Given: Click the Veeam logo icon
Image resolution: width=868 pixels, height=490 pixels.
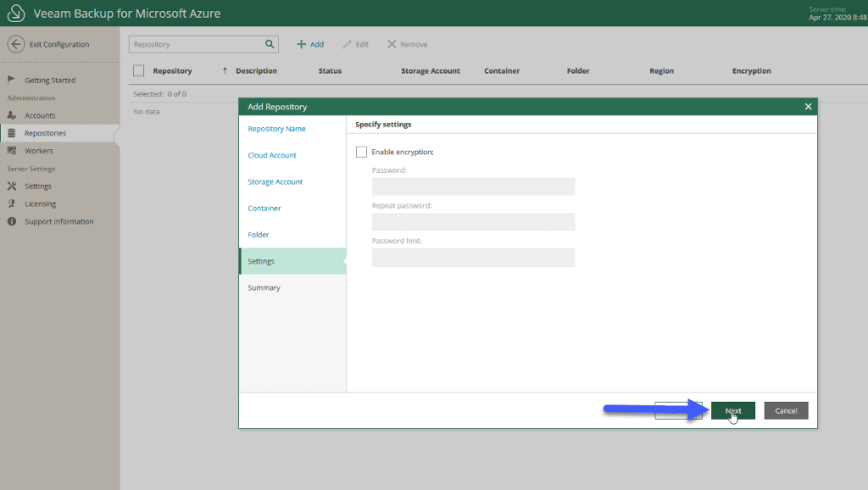Looking at the screenshot, I should point(16,13).
